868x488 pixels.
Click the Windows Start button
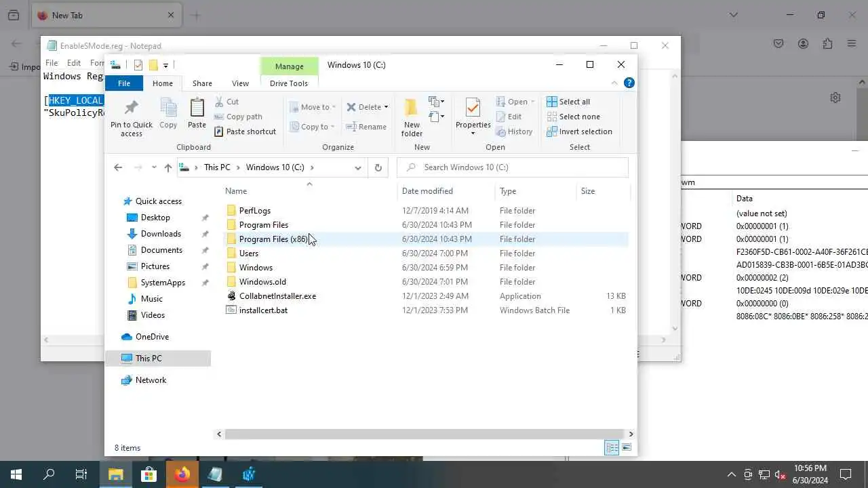pyautogui.click(x=16, y=474)
